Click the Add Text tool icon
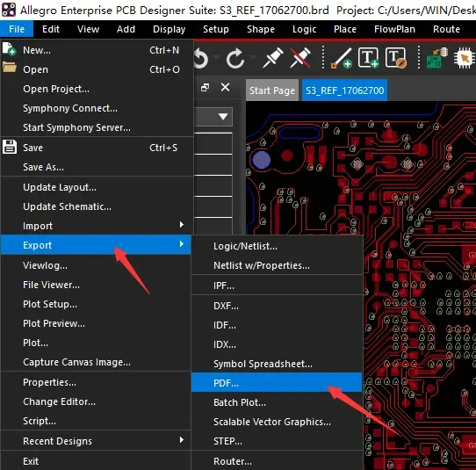The height and width of the screenshot is (470, 476). [x=369, y=57]
